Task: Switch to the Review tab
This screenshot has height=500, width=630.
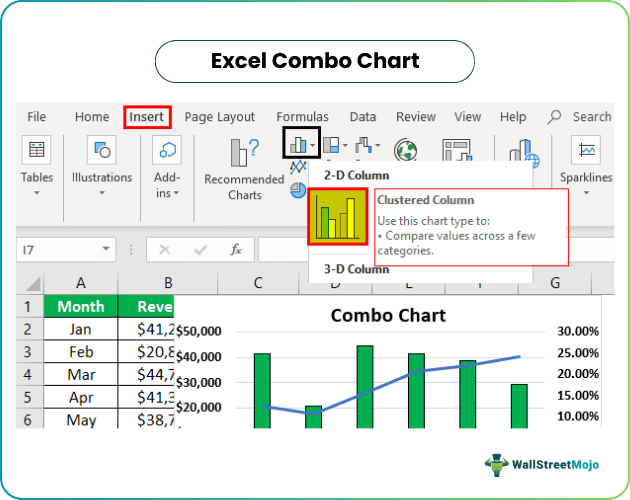Action: click(416, 117)
